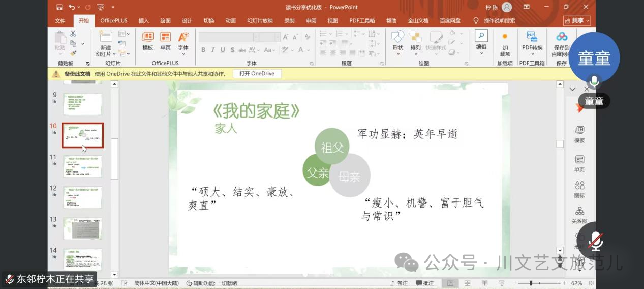Switch to the 视图 tab
644x289 pixels.
pyautogui.click(x=333, y=21)
